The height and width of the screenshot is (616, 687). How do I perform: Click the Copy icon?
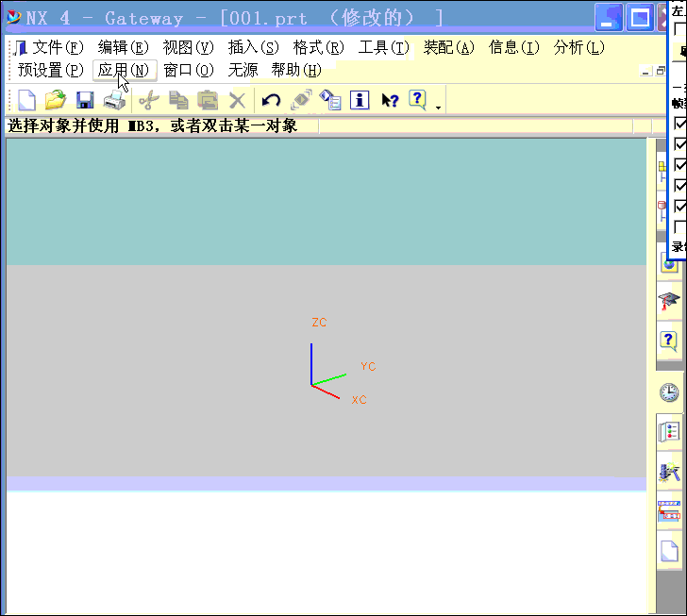point(178,100)
